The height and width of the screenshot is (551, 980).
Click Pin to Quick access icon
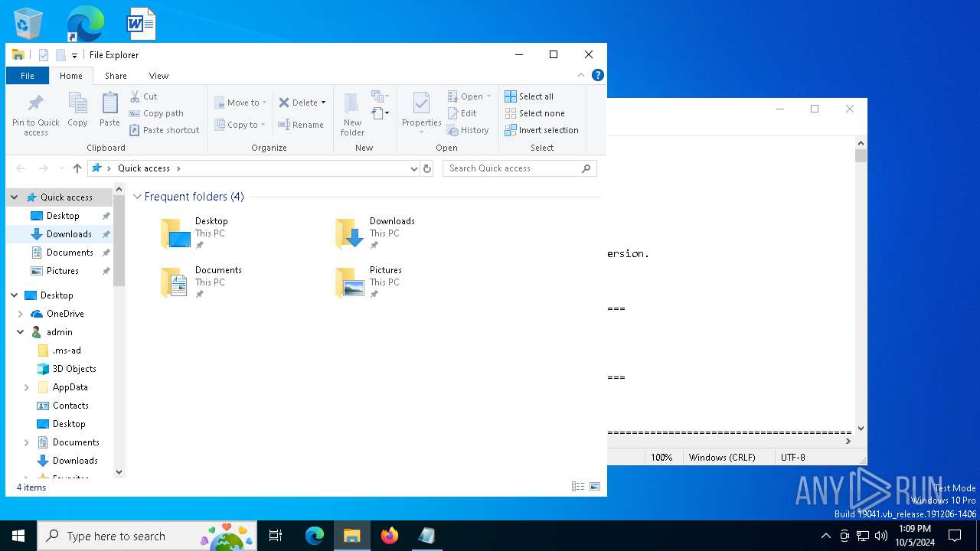pyautogui.click(x=35, y=104)
